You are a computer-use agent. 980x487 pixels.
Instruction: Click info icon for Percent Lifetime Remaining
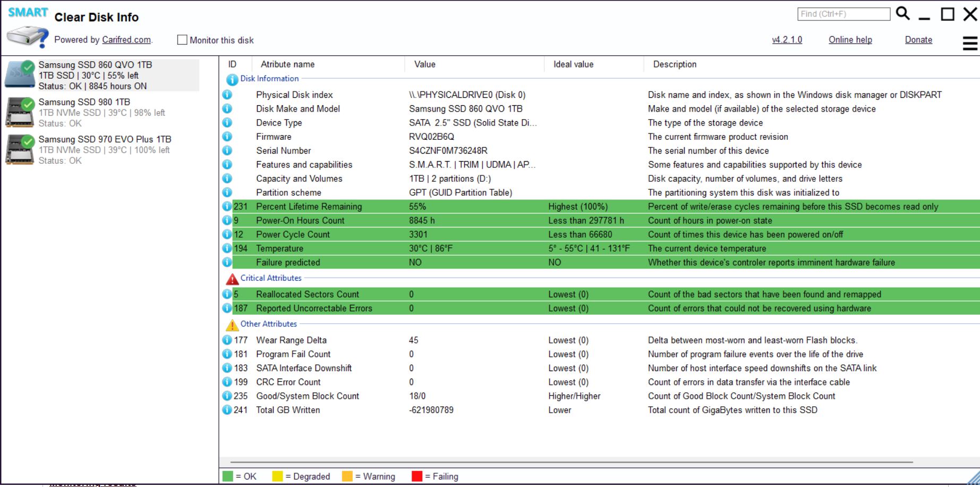[227, 206]
